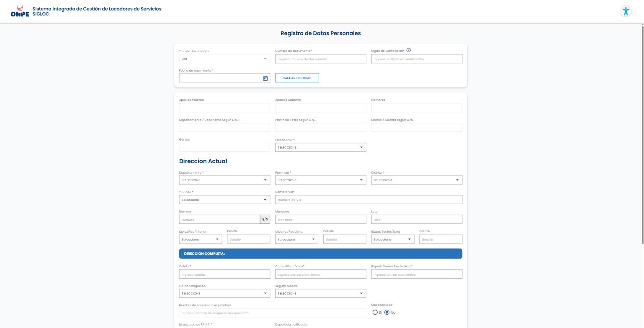Open the Tipo Vía dropdown
This screenshot has width=644, height=328.
(x=224, y=200)
